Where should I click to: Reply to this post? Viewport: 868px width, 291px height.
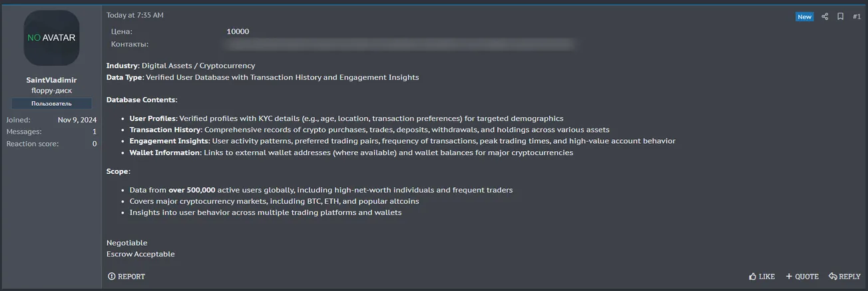(845, 276)
